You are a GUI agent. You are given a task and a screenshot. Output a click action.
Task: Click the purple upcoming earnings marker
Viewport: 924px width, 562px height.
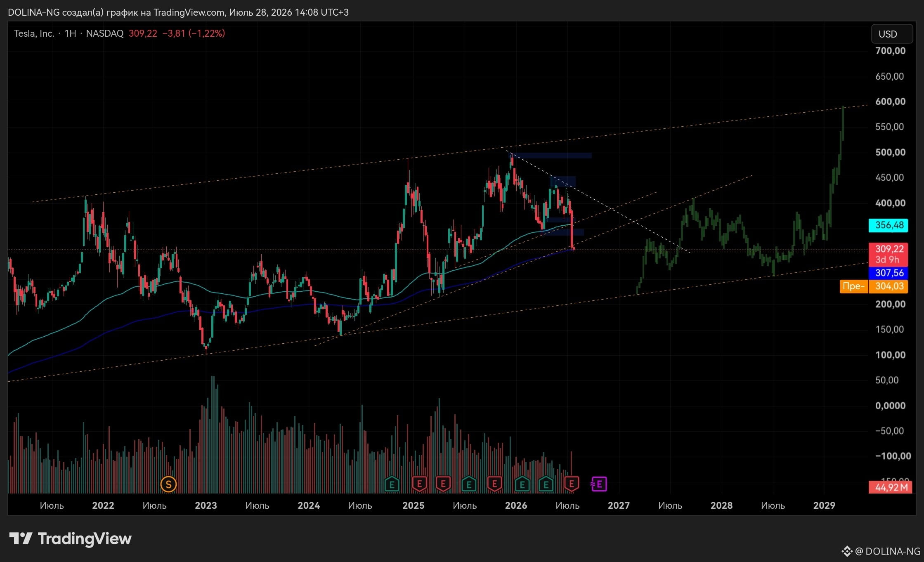(x=599, y=484)
